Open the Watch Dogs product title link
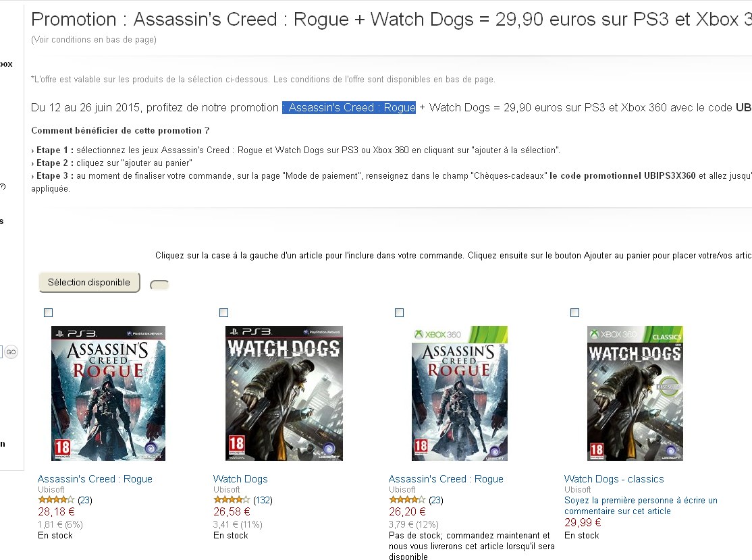Viewport: 752px width, 560px height. pyautogui.click(x=240, y=478)
